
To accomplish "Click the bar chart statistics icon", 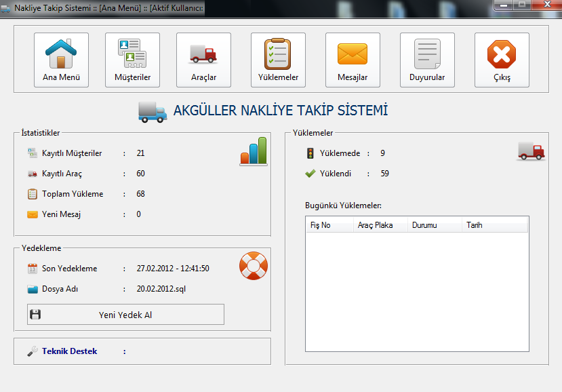I will (254, 151).
